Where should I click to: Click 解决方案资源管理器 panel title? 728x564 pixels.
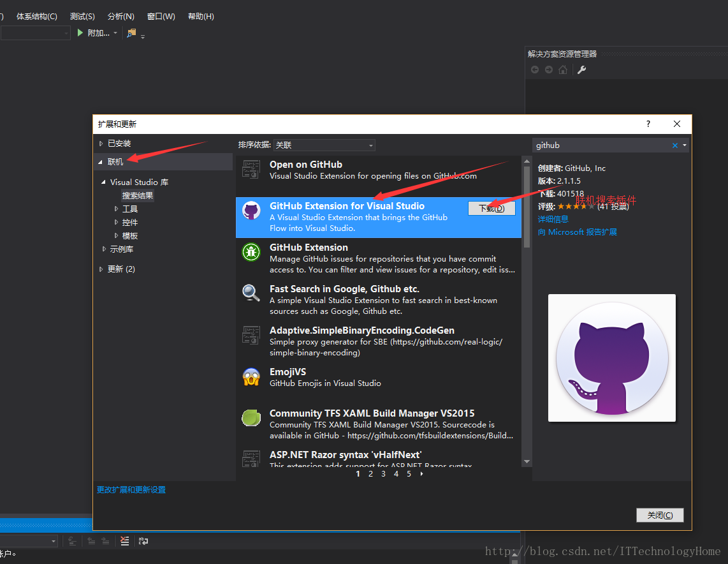pos(562,54)
